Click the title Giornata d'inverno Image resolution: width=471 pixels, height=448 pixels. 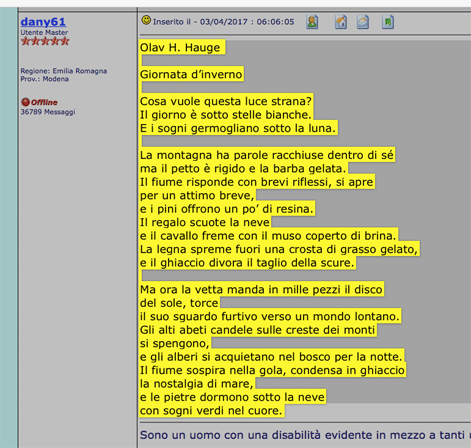pyautogui.click(x=191, y=74)
